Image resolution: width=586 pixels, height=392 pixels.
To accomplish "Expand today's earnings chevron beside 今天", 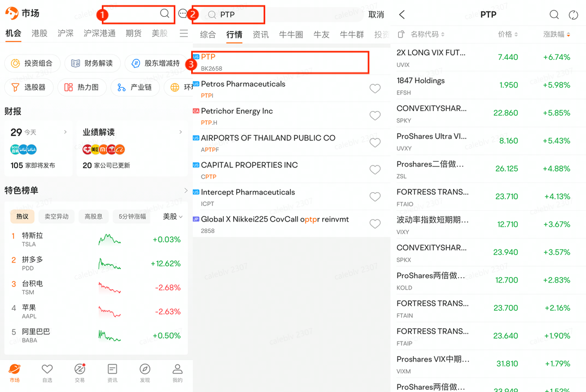I will [65, 132].
